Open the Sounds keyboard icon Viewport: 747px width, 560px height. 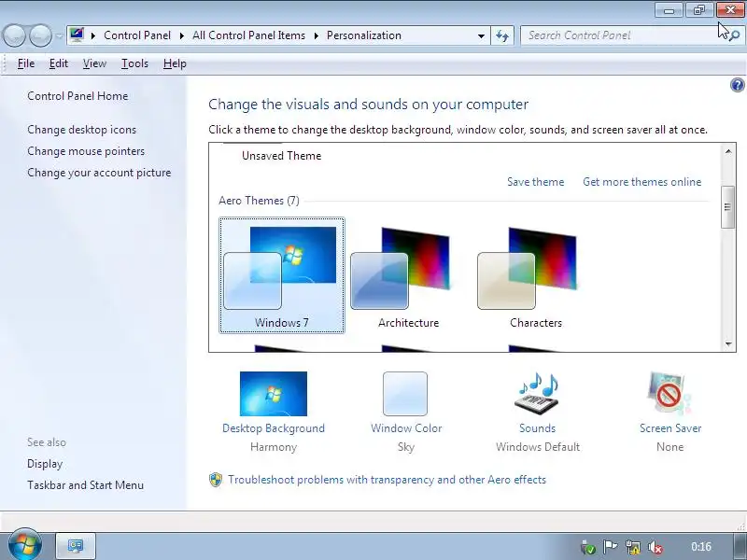(x=537, y=394)
